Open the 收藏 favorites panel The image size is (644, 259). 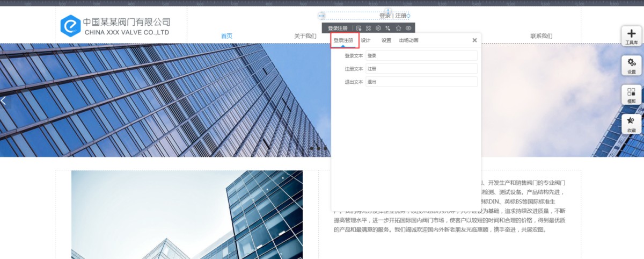click(631, 125)
